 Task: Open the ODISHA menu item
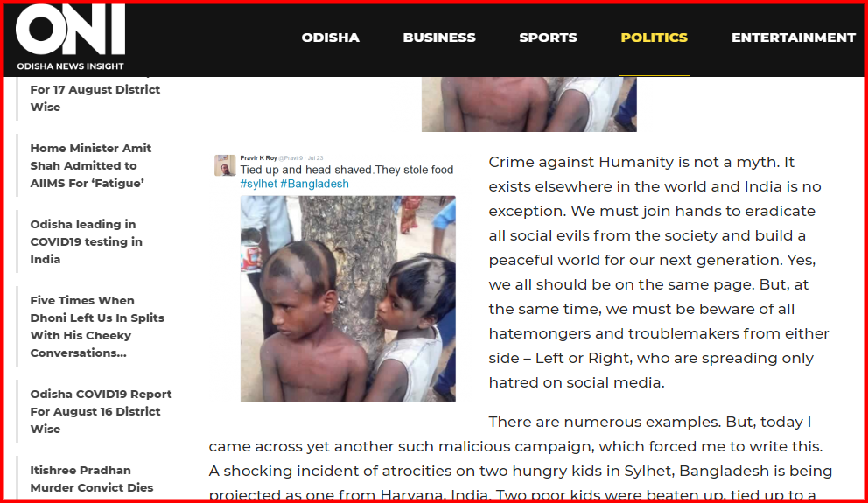click(x=331, y=38)
